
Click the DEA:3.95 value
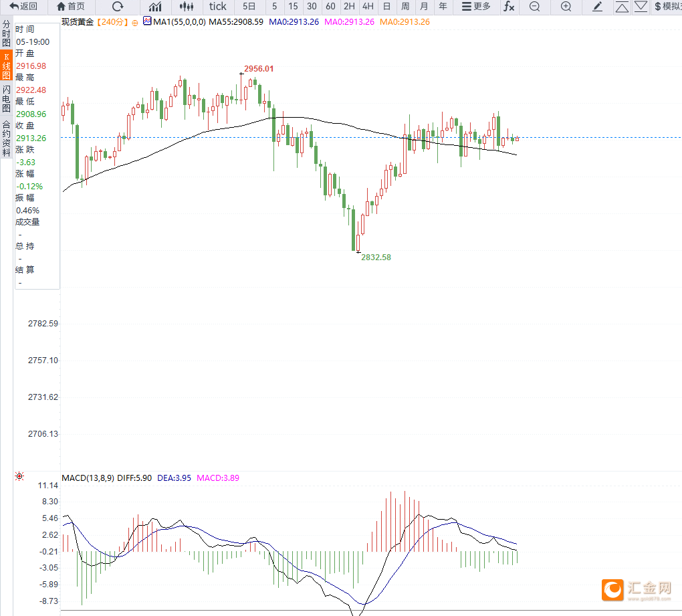(x=174, y=478)
